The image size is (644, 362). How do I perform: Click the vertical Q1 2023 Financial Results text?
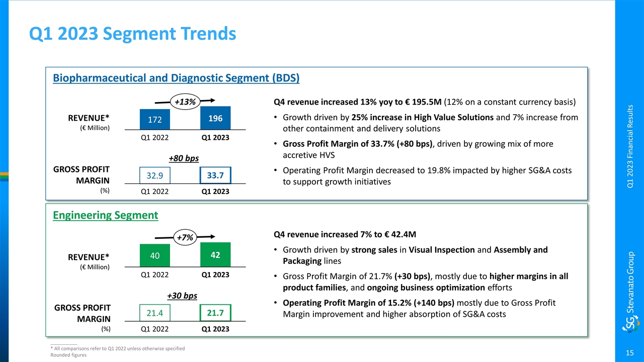tap(630, 144)
